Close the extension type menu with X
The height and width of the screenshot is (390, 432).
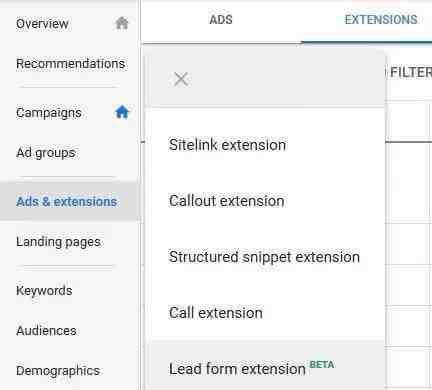(181, 79)
